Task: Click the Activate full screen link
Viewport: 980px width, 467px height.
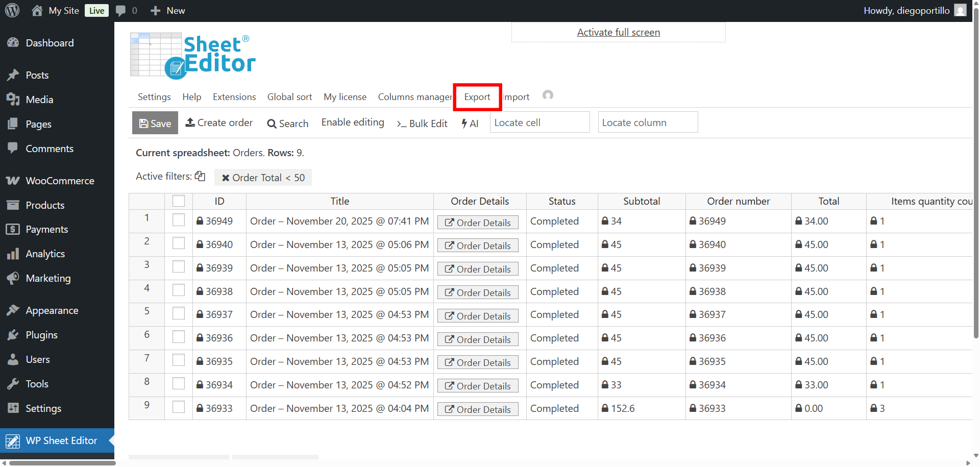Action: click(x=618, y=32)
